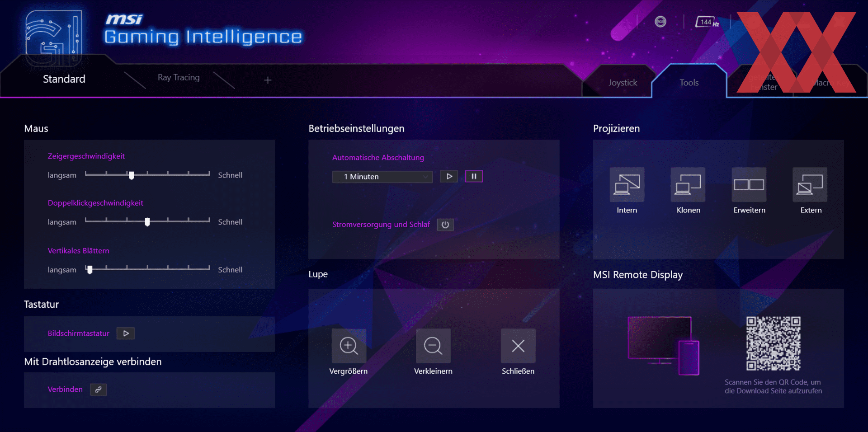Launch the Bildschirmtastatur play button
This screenshot has width=868, height=432.
click(x=126, y=333)
